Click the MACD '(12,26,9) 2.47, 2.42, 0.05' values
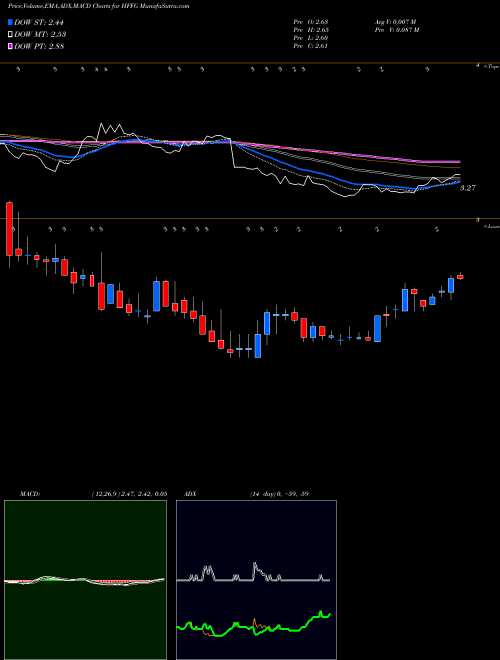The height and width of the screenshot is (660, 500). [x=129, y=494]
